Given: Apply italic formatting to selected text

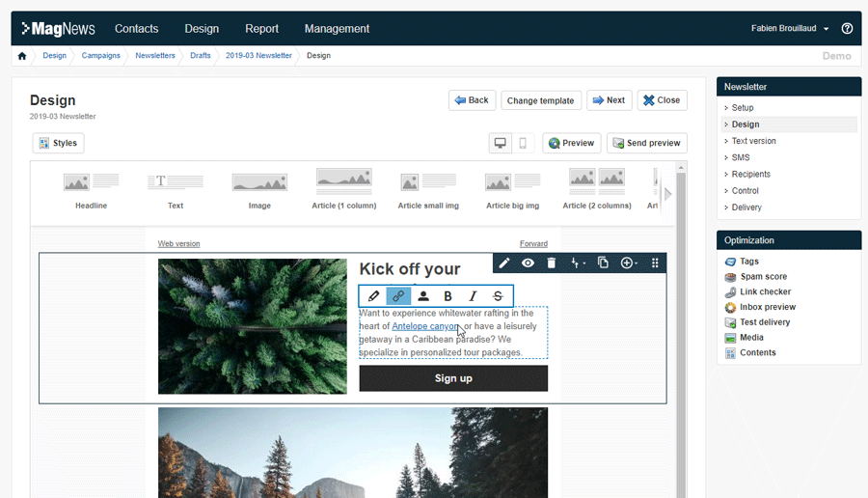Looking at the screenshot, I should 473,296.
